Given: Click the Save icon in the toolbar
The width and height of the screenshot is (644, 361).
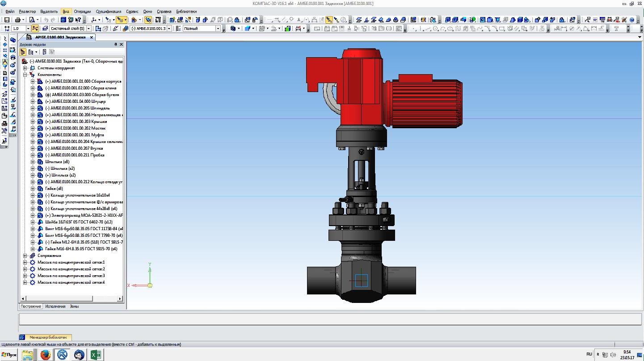Looking at the screenshot, I should point(7,20).
